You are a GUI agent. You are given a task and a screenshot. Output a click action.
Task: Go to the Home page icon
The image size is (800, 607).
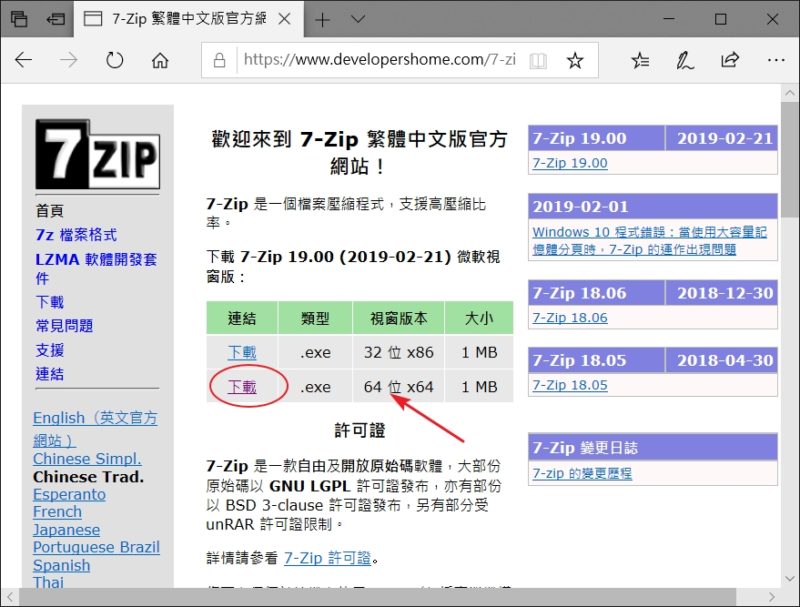160,60
